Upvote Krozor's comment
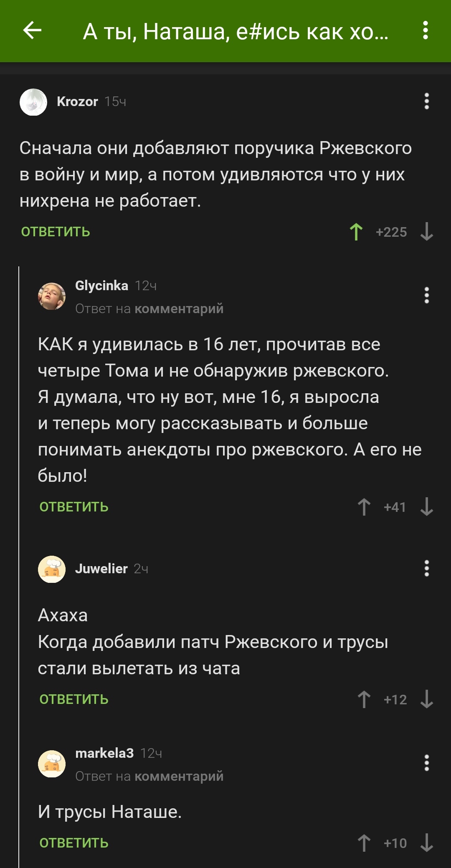 point(356,232)
